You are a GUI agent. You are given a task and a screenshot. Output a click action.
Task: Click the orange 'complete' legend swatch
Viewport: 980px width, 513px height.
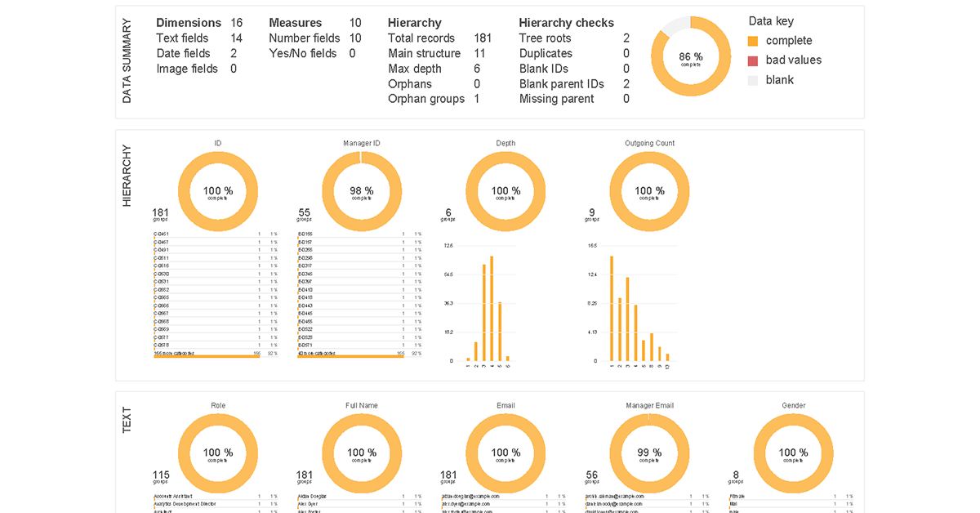[x=753, y=41]
